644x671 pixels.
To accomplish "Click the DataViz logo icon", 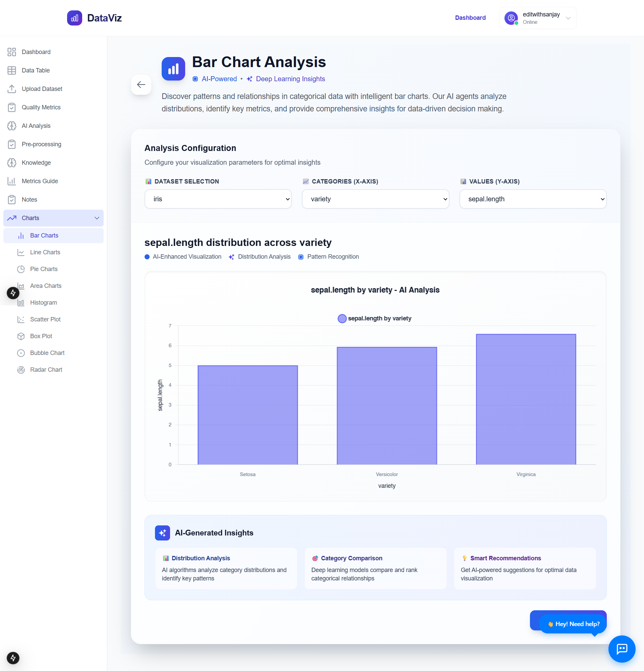I will (74, 18).
